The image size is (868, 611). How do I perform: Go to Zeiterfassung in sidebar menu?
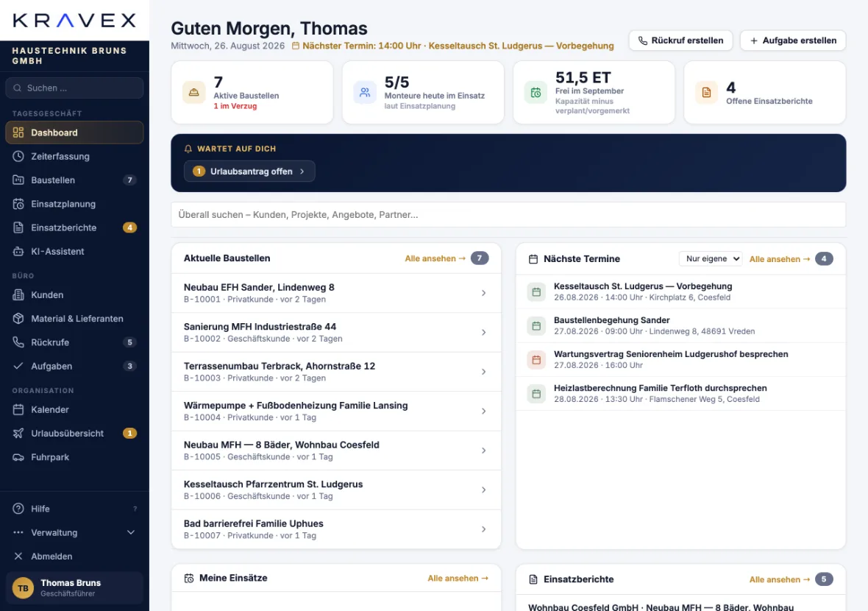(x=74, y=156)
